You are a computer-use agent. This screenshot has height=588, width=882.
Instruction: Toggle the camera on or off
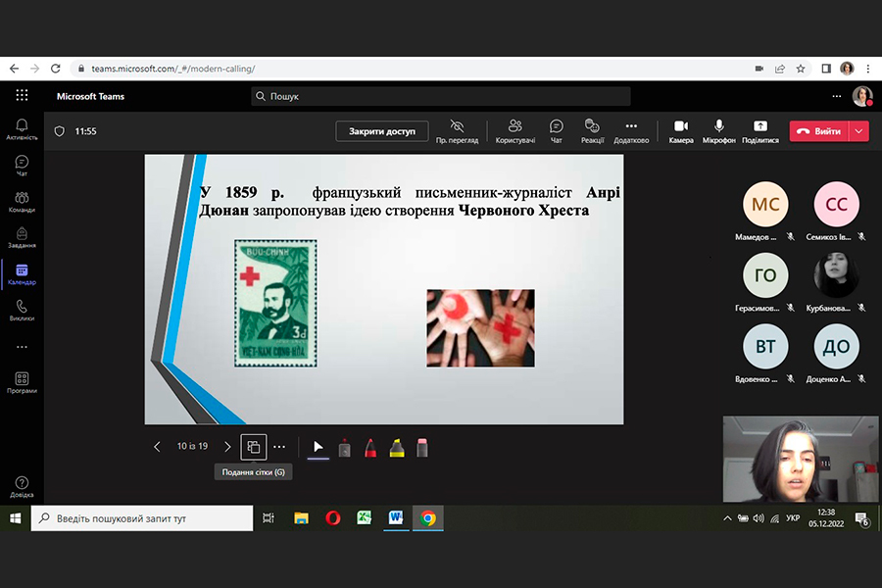(x=681, y=130)
